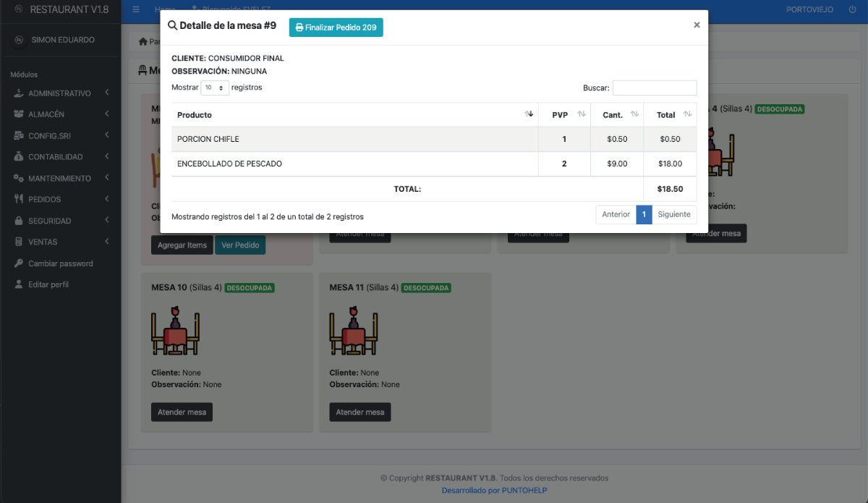Sort table by Producto column arrows
The image size is (868, 503).
529,114
